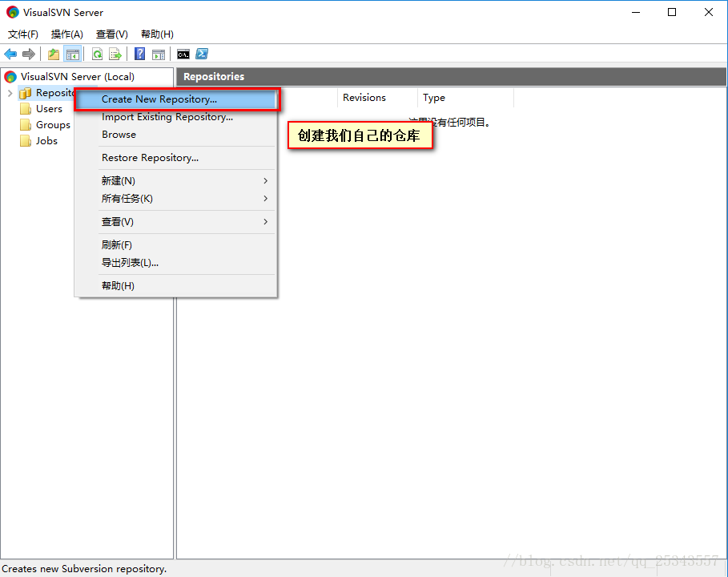This screenshot has height=577, width=728.
Task: Launch the PowerShell toolbar icon
Action: 202,54
